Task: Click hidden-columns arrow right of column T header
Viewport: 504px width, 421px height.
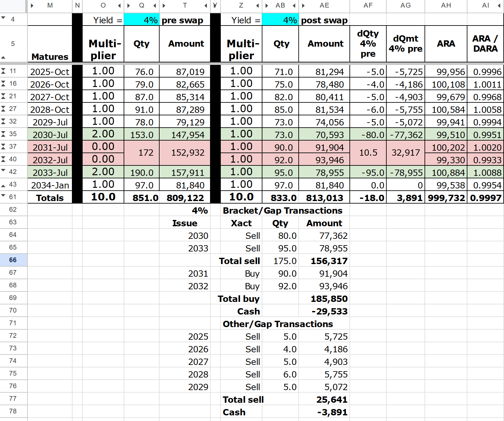Action: tap(206, 6)
